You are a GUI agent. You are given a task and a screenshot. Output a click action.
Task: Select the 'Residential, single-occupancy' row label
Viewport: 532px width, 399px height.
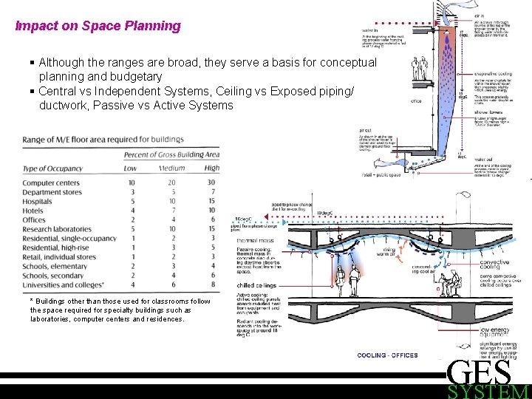point(69,239)
